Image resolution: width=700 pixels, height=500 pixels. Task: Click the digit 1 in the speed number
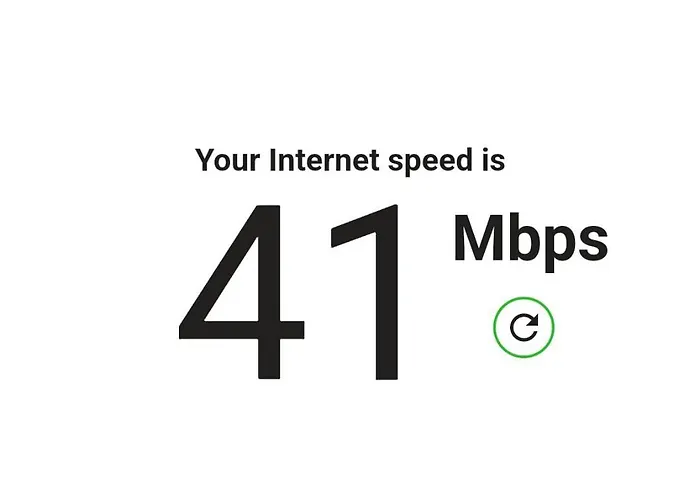[365, 292]
